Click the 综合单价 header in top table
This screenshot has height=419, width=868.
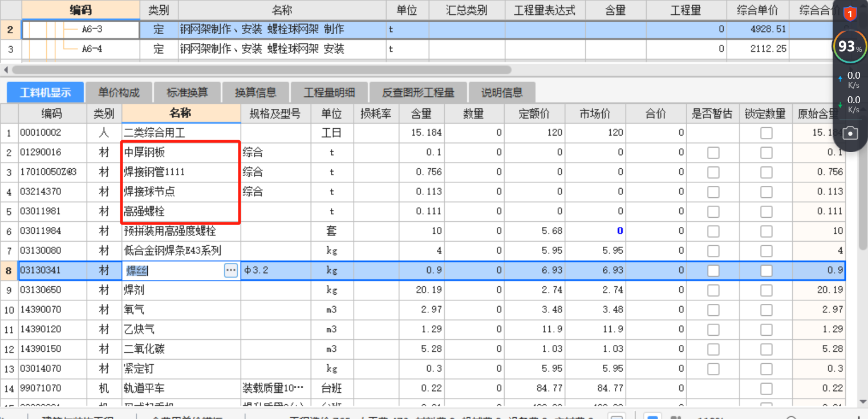coord(759,10)
